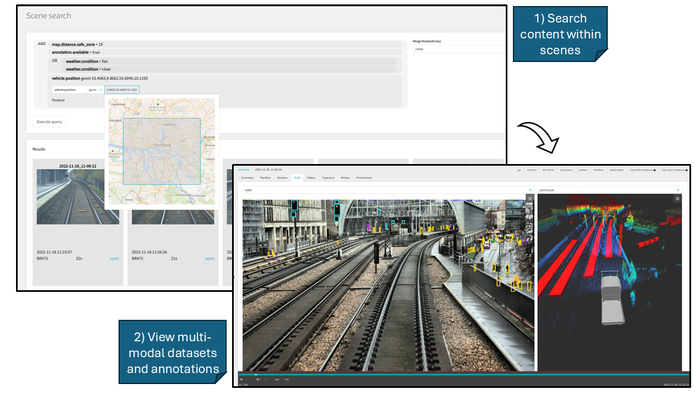This screenshot has height=395, width=700.
Task: Click the tag button in dataset header
Action: [x=519, y=170]
